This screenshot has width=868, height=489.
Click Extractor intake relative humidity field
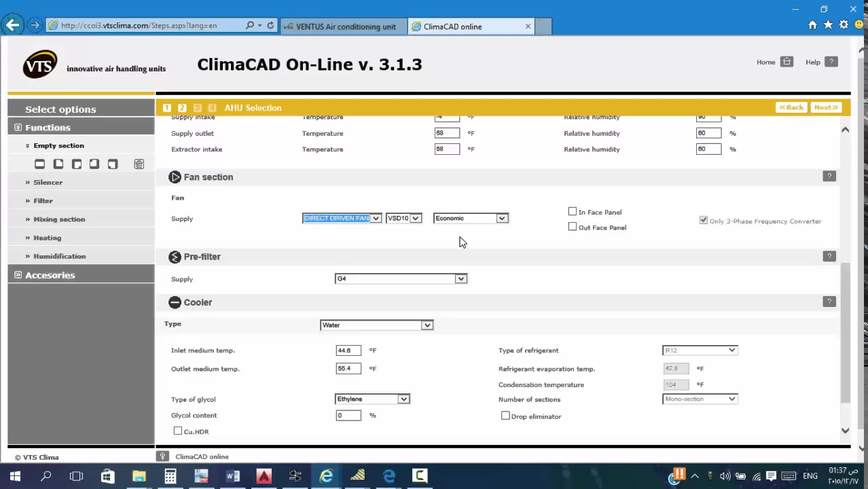click(x=708, y=149)
